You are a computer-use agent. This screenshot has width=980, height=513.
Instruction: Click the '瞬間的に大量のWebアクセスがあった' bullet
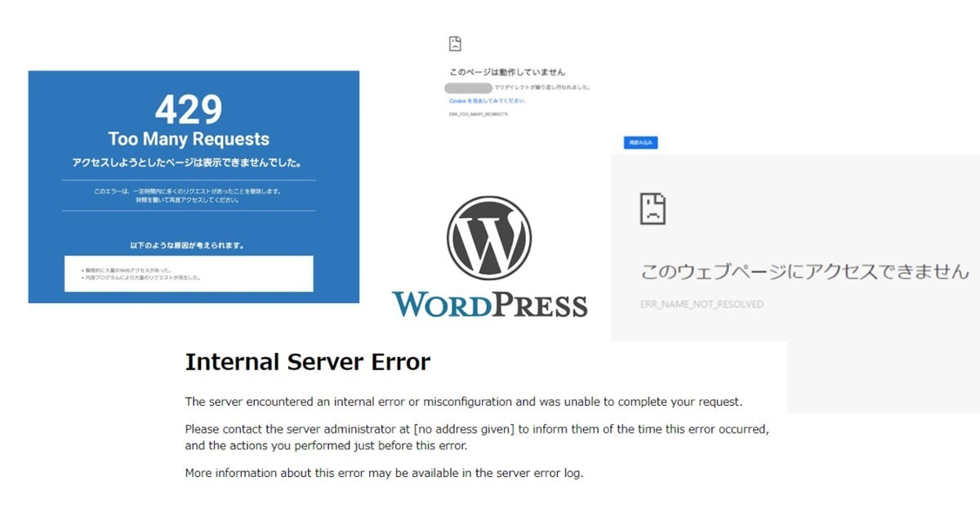tap(129, 270)
